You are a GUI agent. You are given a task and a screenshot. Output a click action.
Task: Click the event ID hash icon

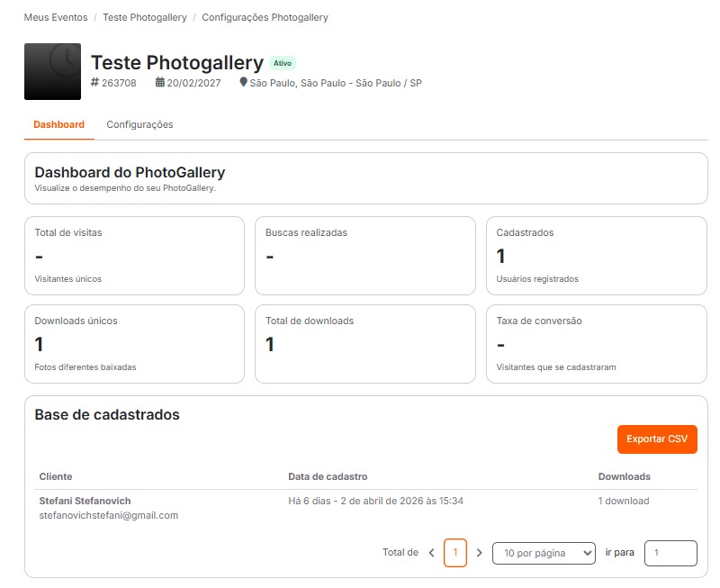95,83
